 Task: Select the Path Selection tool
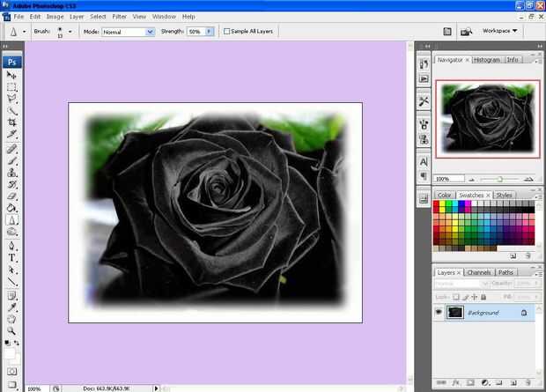(x=11, y=270)
